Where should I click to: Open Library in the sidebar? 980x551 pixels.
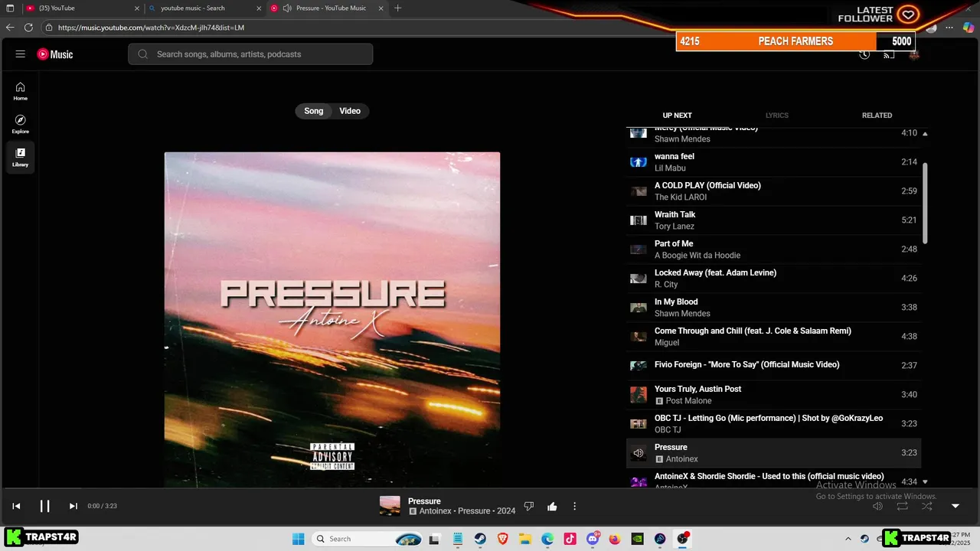pyautogui.click(x=21, y=157)
